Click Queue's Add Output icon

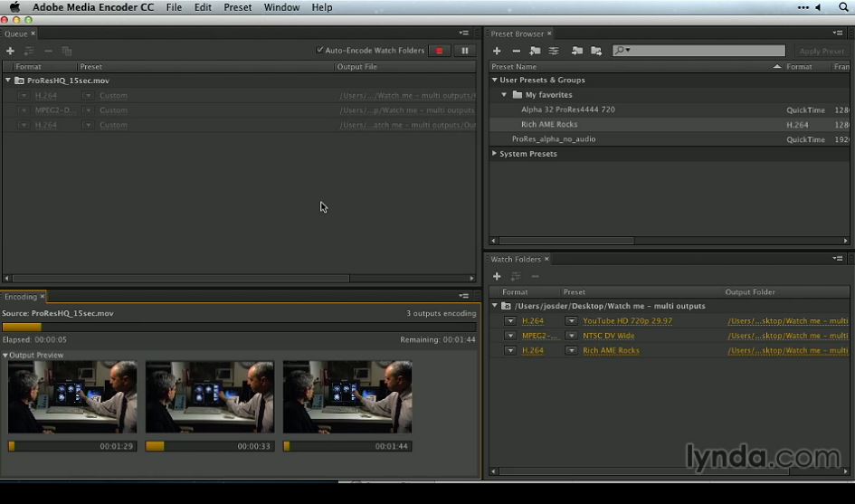pos(29,51)
